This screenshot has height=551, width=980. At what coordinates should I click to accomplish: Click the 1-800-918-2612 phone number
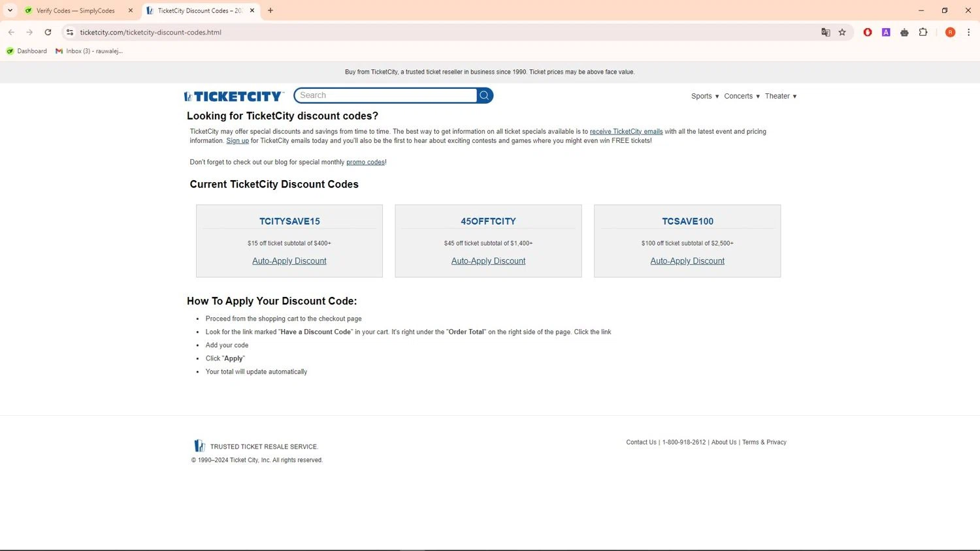pos(684,442)
